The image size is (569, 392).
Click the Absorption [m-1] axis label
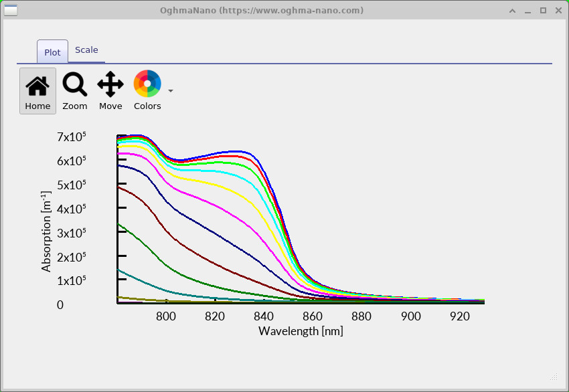point(46,231)
